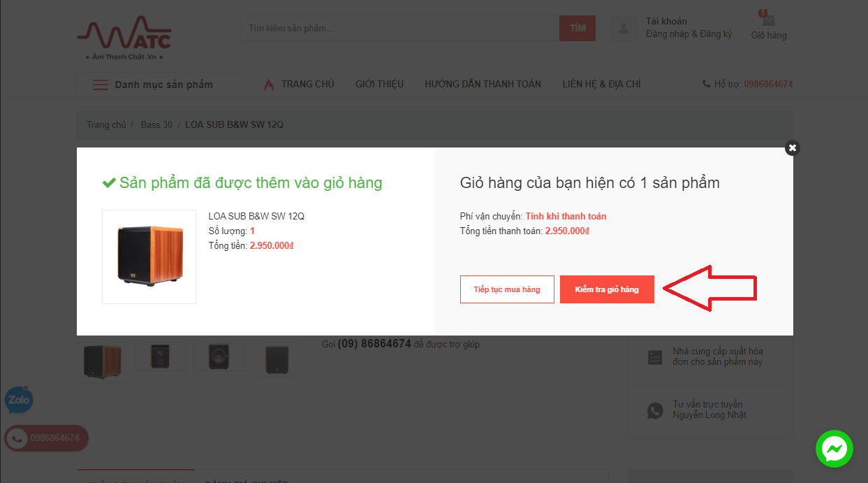
Task: Expand the Danh mục sản phẩm menu
Action: point(159,85)
